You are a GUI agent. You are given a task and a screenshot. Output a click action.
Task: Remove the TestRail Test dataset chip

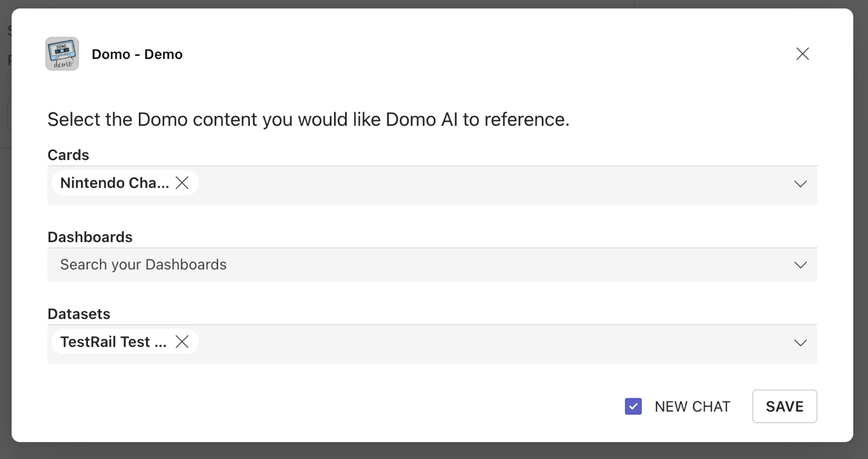pos(182,342)
